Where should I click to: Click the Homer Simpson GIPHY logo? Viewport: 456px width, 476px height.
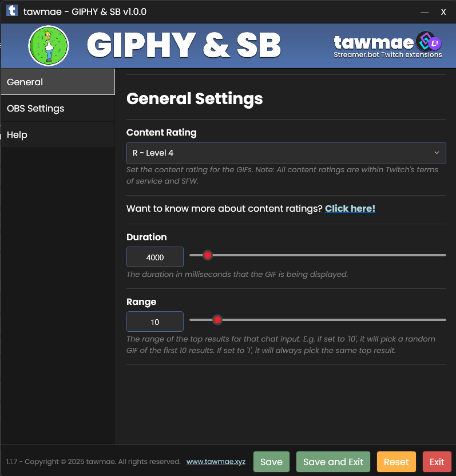click(x=49, y=46)
